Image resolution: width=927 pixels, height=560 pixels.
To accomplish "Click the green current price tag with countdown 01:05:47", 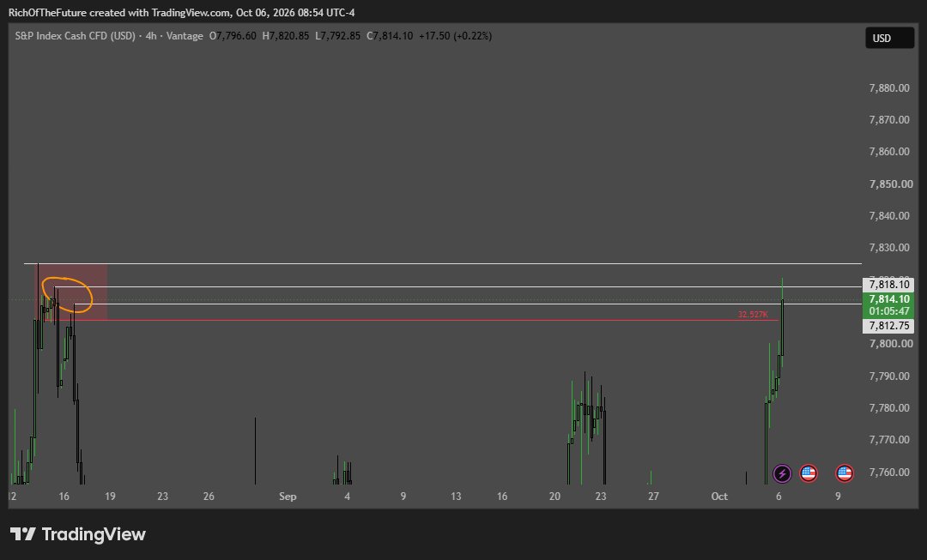I will click(888, 305).
